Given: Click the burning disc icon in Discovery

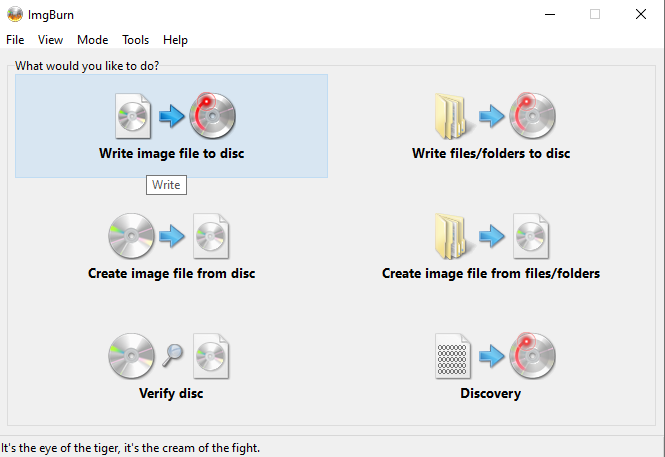Looking at the screenshot, I should (532, 355).
